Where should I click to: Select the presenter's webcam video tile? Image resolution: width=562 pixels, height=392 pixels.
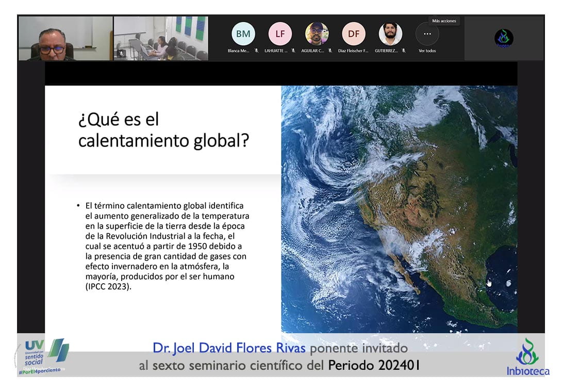(65, 38)
